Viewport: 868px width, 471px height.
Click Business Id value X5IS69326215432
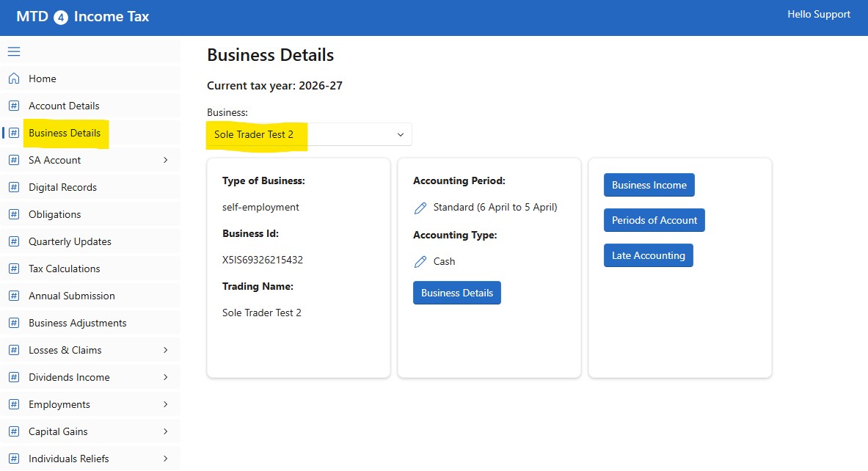point(263,260)
